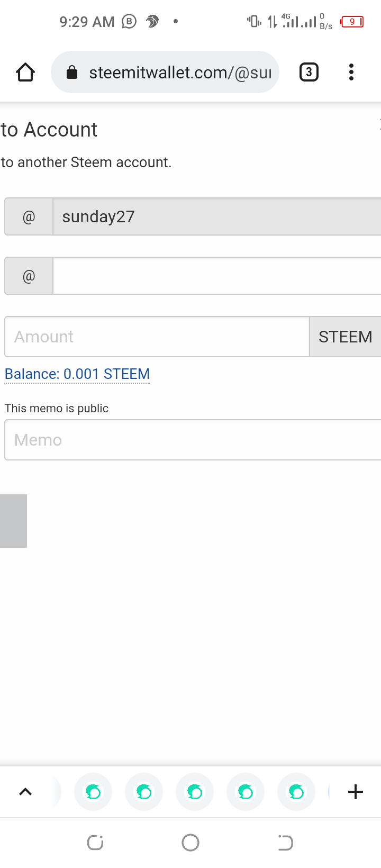The height and width of the screenshot is (868, 381).
Task: Tap the Balance: 0.001 STEEM link
Action: 77,374
